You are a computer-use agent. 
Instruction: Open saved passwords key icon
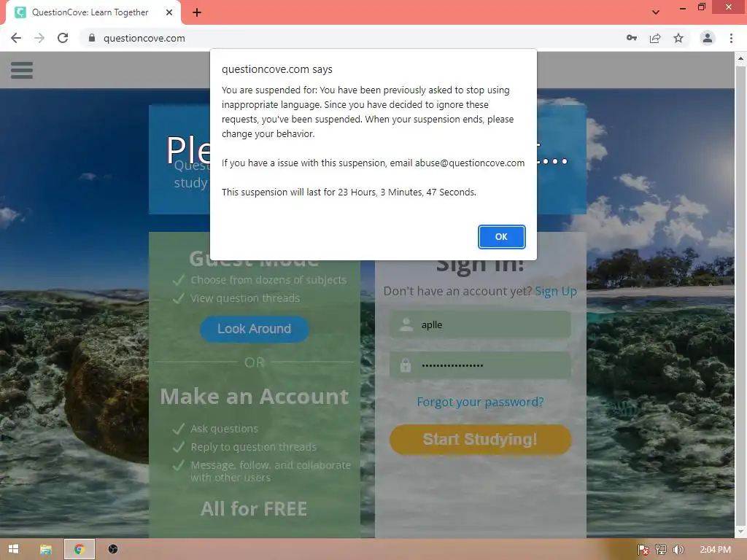click(x=632, y=38)
